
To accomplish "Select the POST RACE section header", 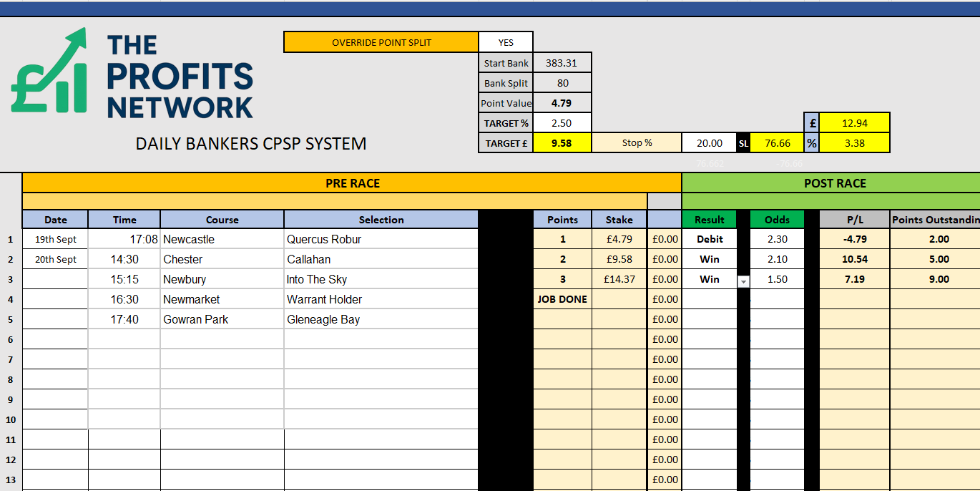I will click(x=834, y=183).
